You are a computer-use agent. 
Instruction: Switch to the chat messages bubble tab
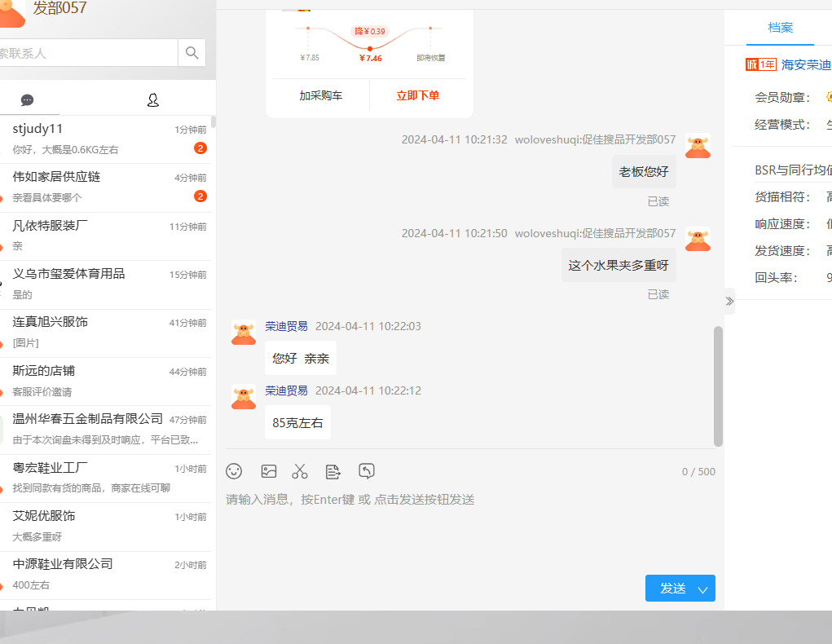pos(27,100)
